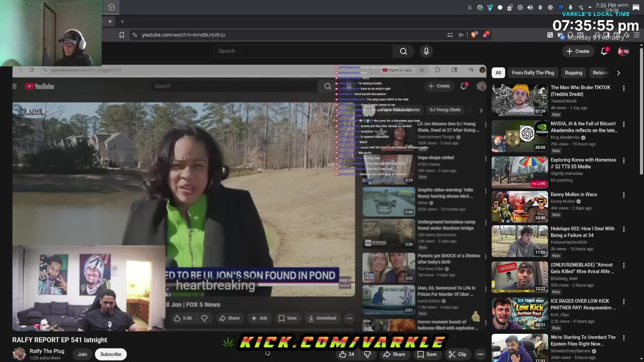Share the RALFY REPORT video
This screenshot has width=644, height=362.
[393, 354]
